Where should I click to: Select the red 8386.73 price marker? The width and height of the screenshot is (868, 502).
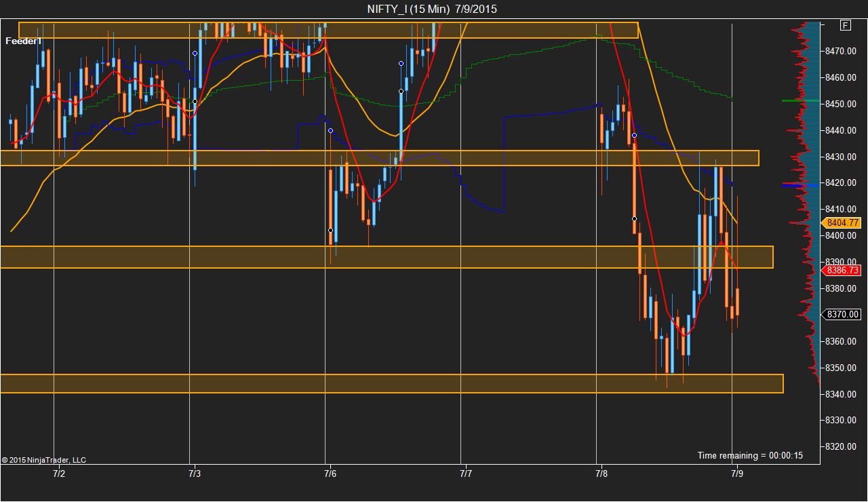(x=843, y=270)
